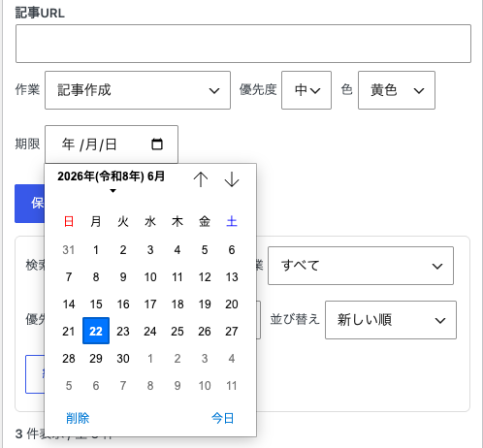The height and width of the screenshot is (448, 483).
Task: Select June 25 in calendar
Action: pyautogui.click(x=177, y=332)
